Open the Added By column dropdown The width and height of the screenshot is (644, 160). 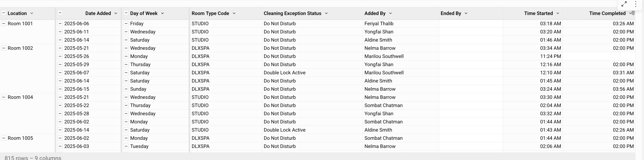390,13
